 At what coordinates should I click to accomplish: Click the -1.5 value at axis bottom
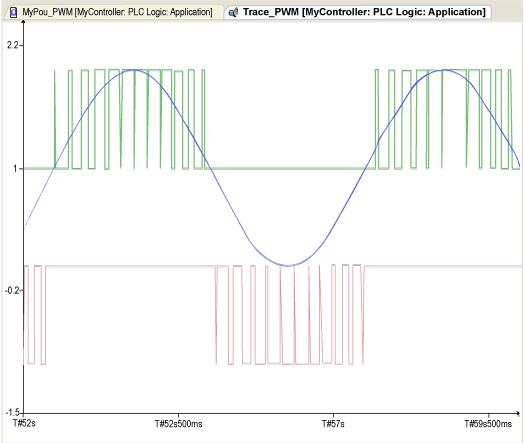tap(12, 413)
